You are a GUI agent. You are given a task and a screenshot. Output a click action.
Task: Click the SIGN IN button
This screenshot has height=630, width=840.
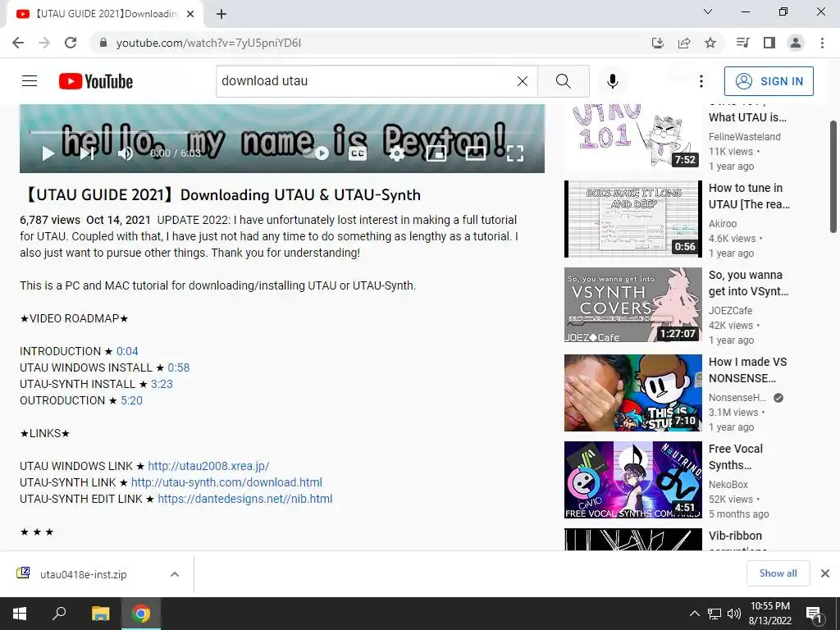(x=769, y=81)
